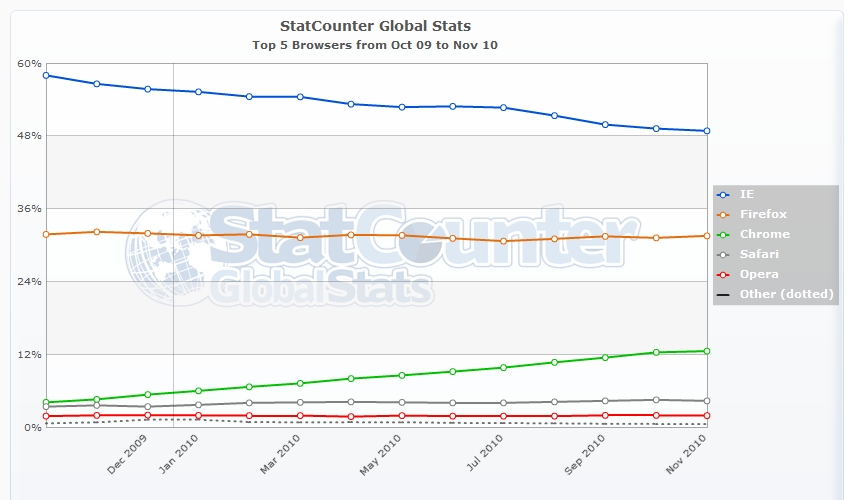This screenshot has height=500, width=854.
Task: Click the Chrome green legend marker
Action: click(724, 234)
